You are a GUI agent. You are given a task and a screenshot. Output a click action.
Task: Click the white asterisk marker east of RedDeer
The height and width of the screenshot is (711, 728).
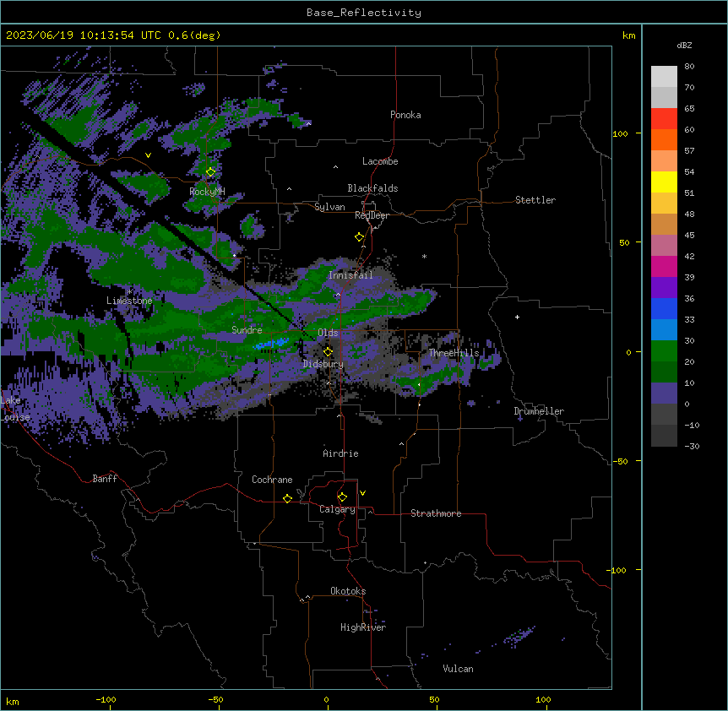pyautogui.click(x=424, y=256)
